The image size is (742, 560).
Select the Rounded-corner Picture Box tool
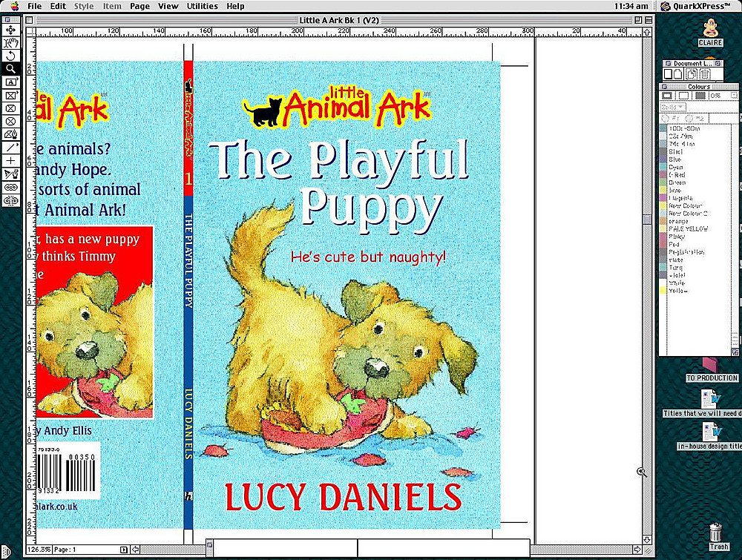coord(10,108)
